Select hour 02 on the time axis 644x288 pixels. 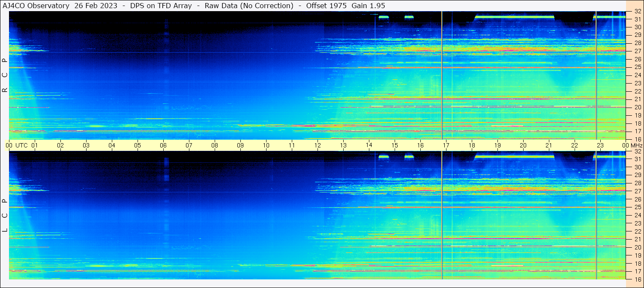60,145
